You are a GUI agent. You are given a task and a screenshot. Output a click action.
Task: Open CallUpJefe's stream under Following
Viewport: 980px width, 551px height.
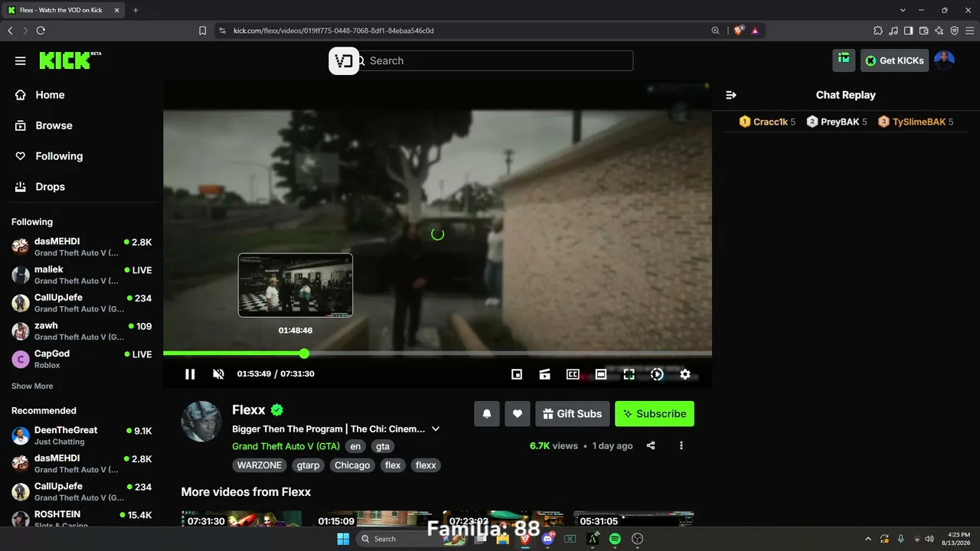pyautogui.click(x=81, y=303)
